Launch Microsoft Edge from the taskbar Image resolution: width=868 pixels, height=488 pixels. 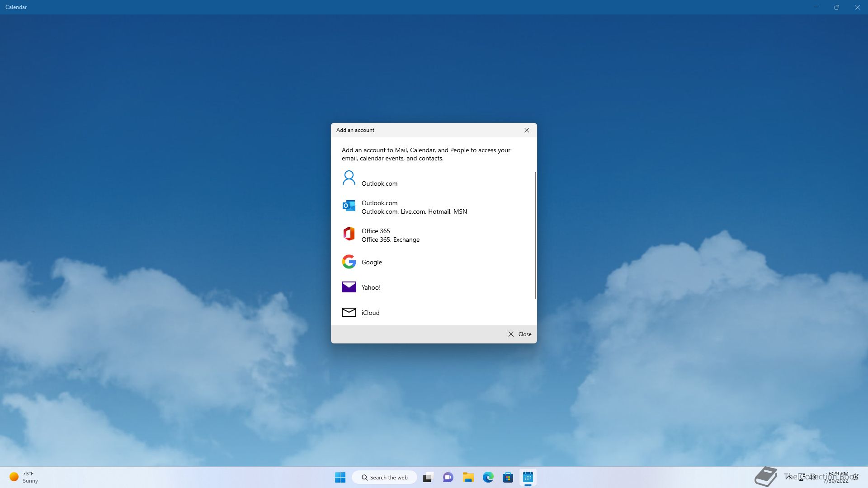click(488, 477)
